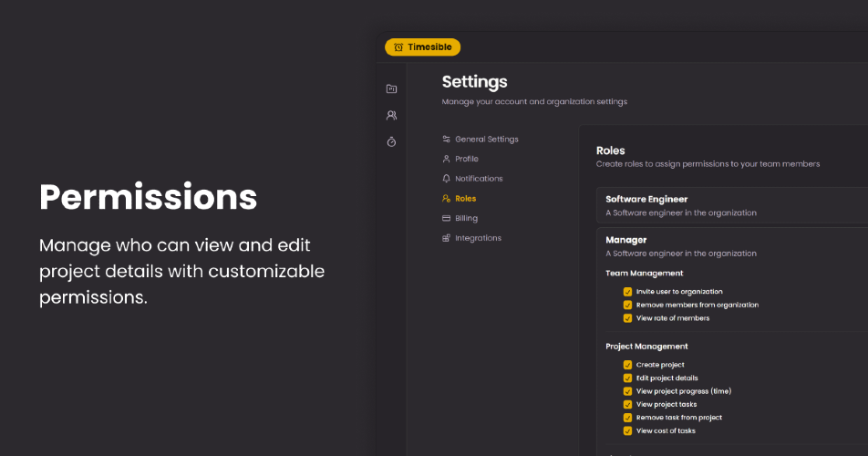Click the large Permissions headline
The height and width of the screenshot is (456, 868).
coord(149,197)
